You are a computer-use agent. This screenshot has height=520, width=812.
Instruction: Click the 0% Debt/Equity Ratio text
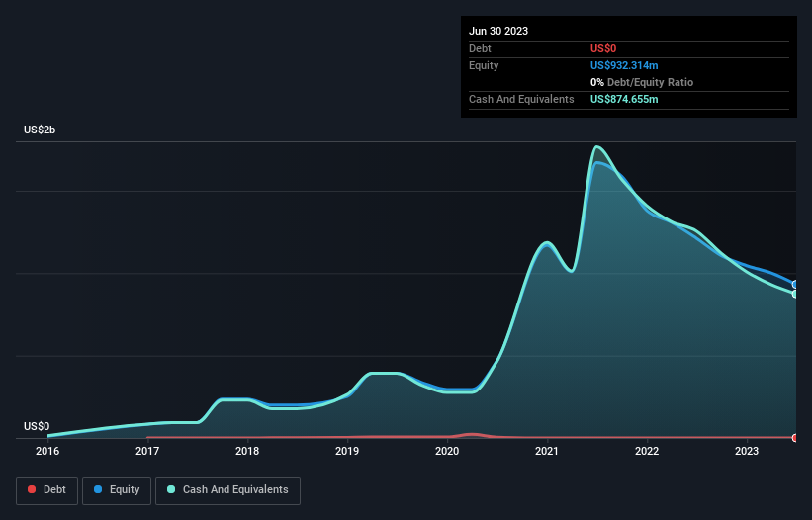point(642,82)
